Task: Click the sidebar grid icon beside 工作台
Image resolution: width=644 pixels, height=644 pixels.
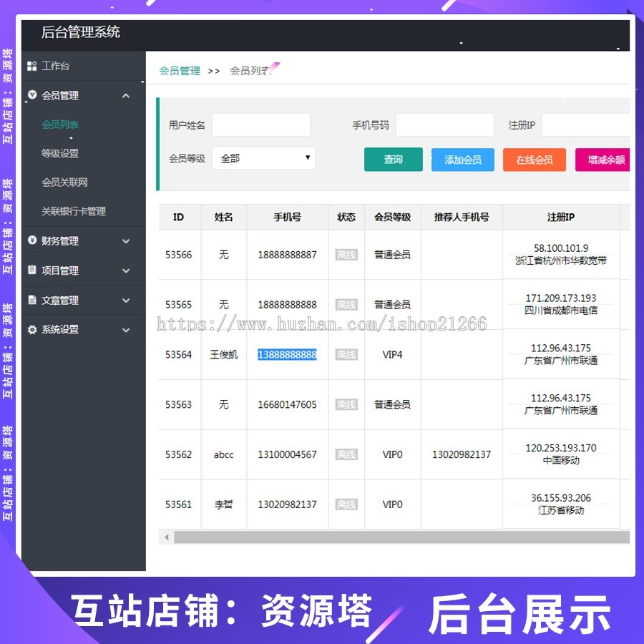Action: pyautogui.click(x=31, y=66)
